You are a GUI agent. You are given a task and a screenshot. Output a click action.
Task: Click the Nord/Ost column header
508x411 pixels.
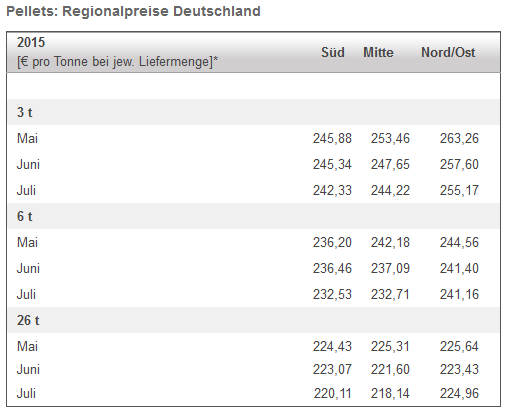coord(448,52)
